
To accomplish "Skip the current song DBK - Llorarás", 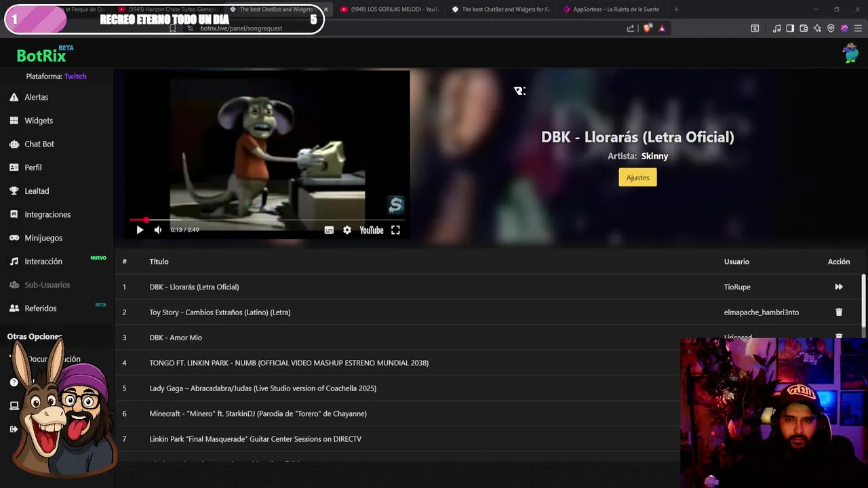I will pos(839,287).
